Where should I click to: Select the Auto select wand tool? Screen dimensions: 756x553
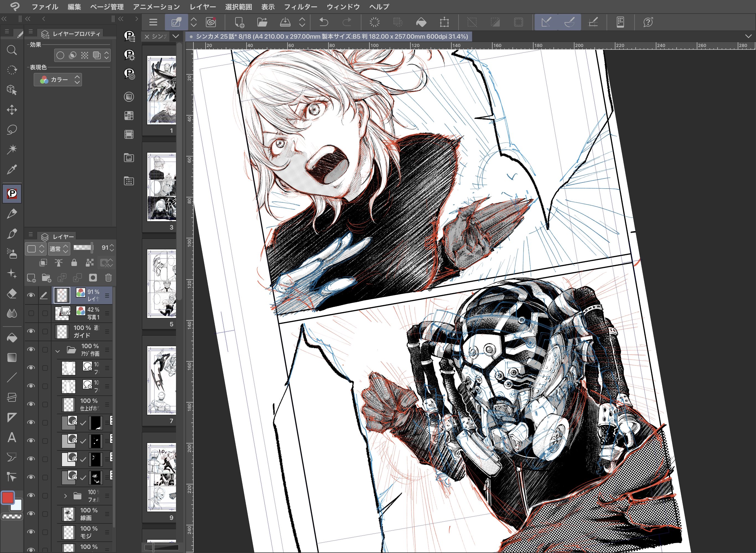[x=12, y=149]
